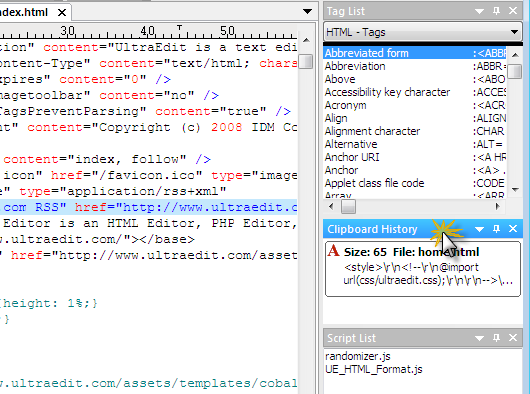This screenshot has height=394, width=530.
Task: Click the Script List panel title
Action: [x=351, y=338]
